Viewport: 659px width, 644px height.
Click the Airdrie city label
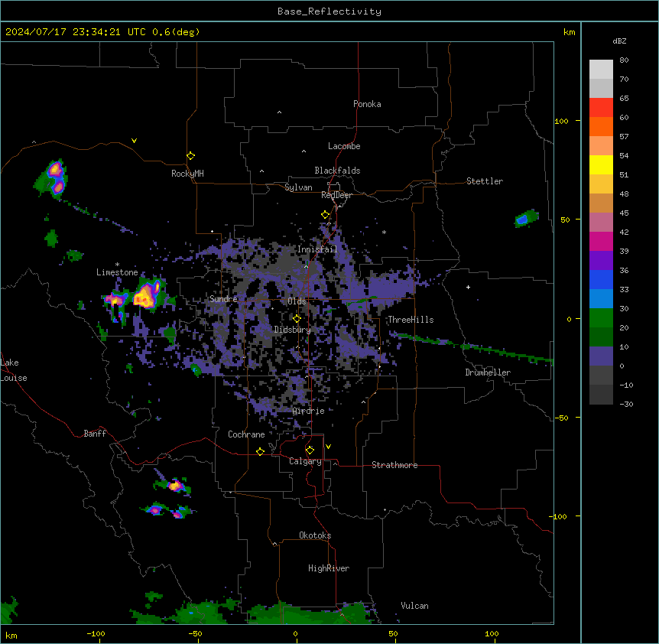click(309, 411)
